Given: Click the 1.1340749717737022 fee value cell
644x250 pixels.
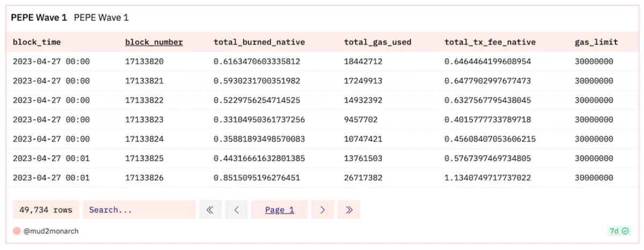Looking at the screenshot, I should point(495,178).
